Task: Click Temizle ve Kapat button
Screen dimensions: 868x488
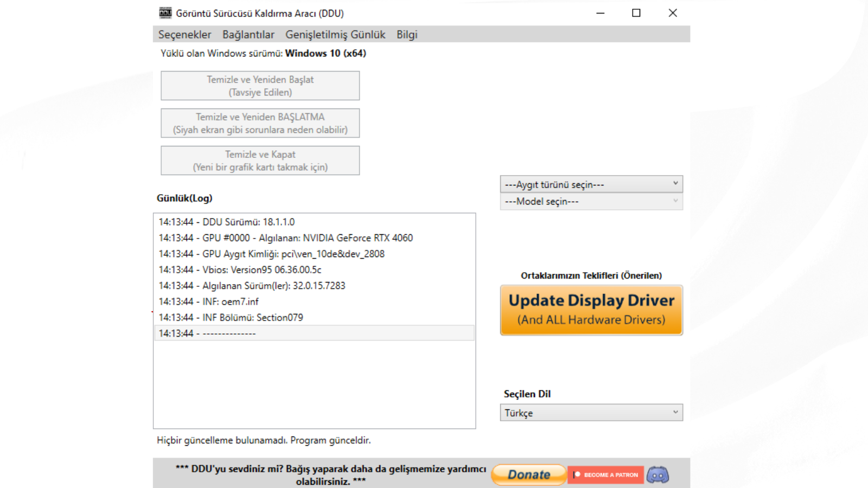Action: click(260, 160)
